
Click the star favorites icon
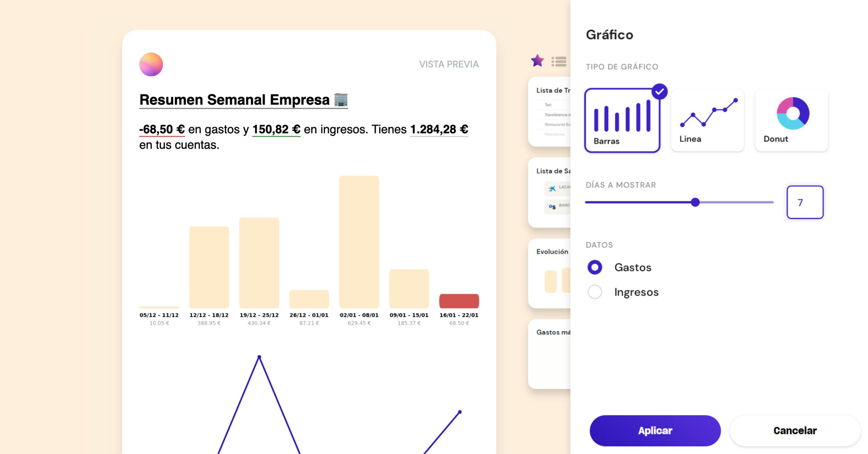[x=537, y=61]
